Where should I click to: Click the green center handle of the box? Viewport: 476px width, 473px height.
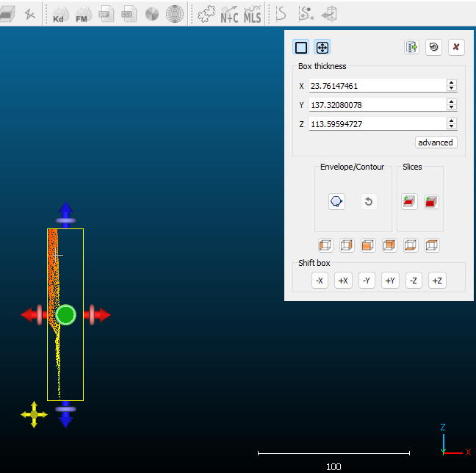(66, 315)
